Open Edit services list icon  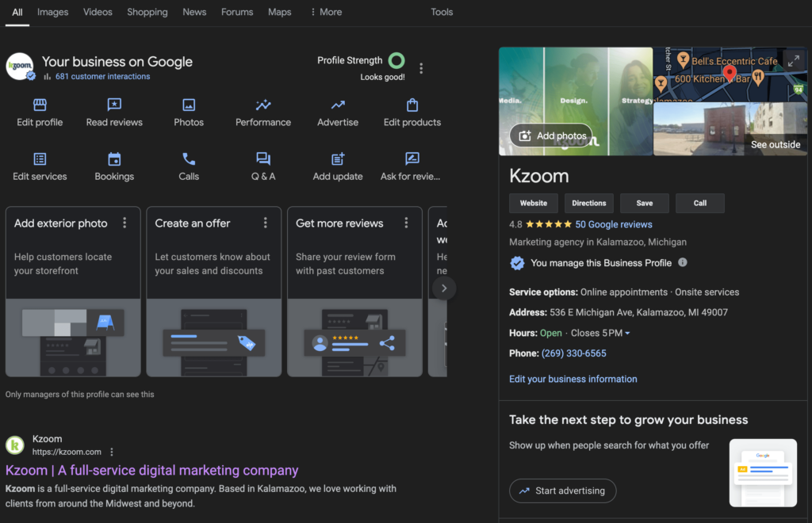[x=40, y=158]
